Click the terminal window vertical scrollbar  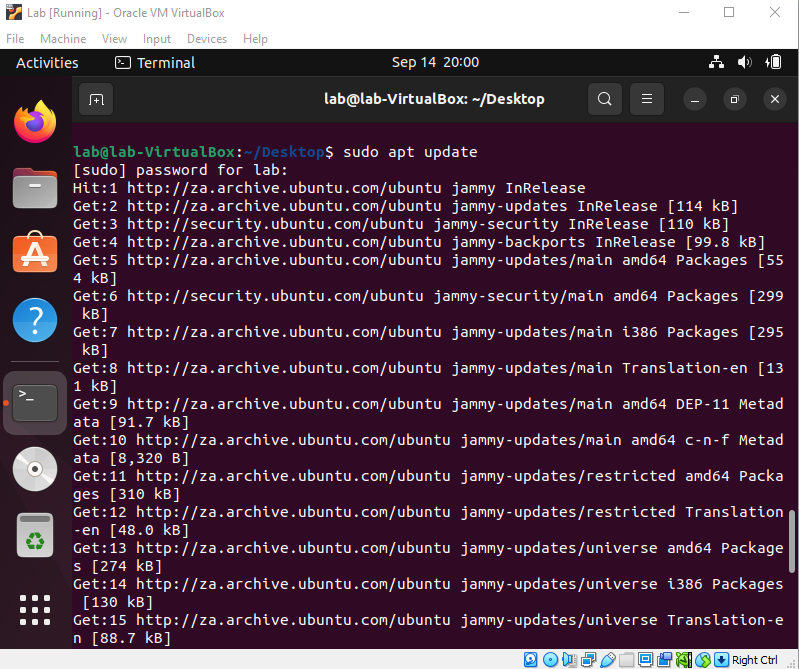point(791,542)
